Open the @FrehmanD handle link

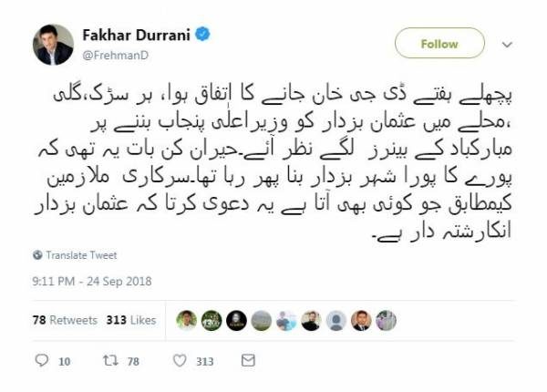pos(116,55)
